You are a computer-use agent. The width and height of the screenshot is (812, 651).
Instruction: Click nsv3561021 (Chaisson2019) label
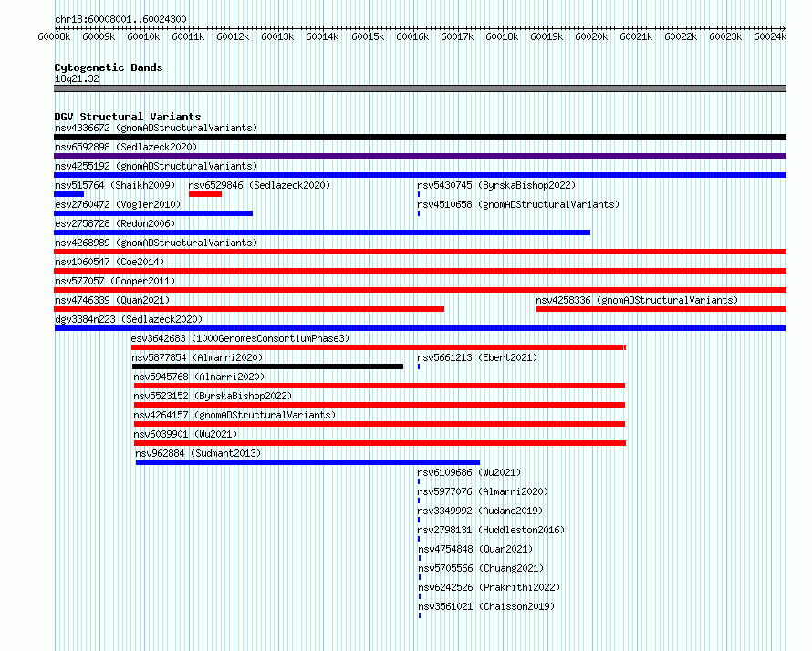point(486,606)
